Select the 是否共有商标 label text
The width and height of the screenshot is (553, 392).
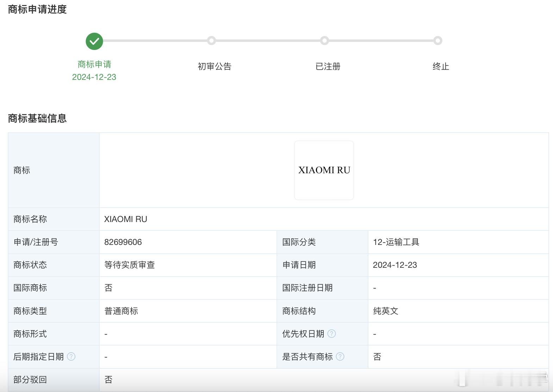pyautogui.click(x=307, y=356)
